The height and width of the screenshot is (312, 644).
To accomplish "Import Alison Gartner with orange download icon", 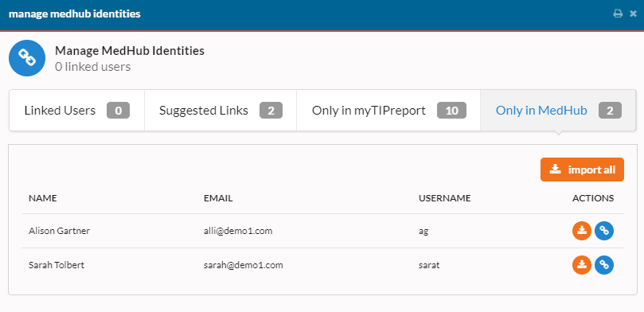I will (582, 231).
